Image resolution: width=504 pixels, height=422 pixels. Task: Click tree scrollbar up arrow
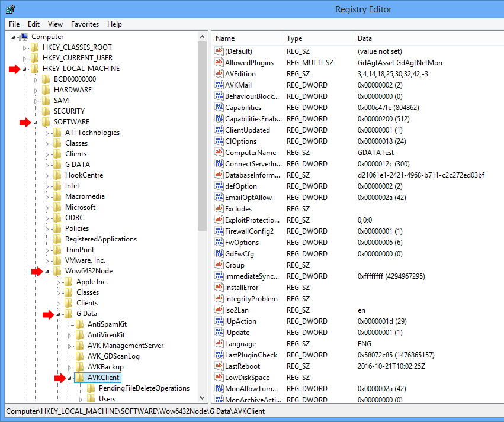(x=202, y=37)
